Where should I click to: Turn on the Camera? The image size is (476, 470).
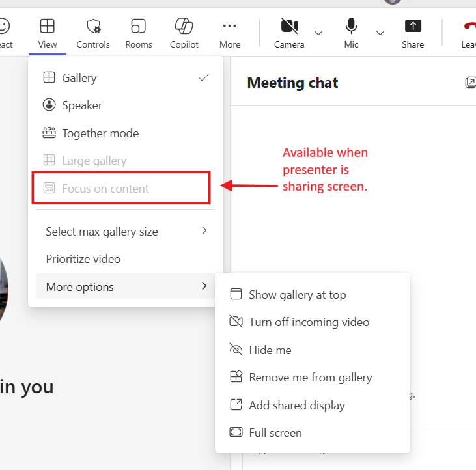(289, 33)
